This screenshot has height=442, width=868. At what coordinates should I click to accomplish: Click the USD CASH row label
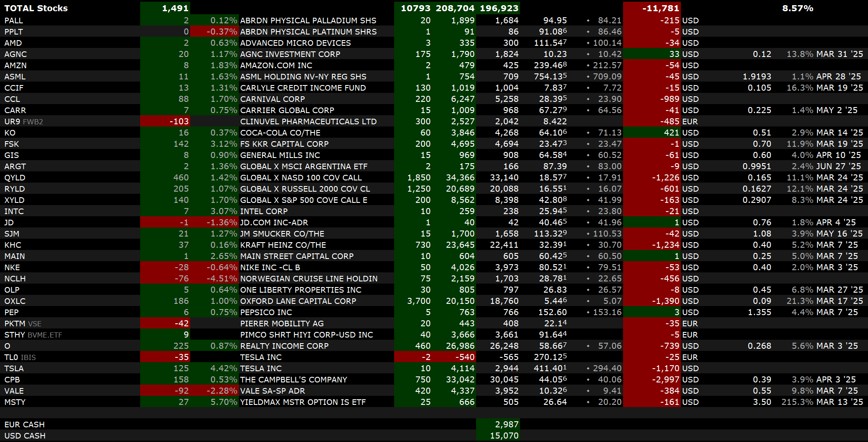25,436
